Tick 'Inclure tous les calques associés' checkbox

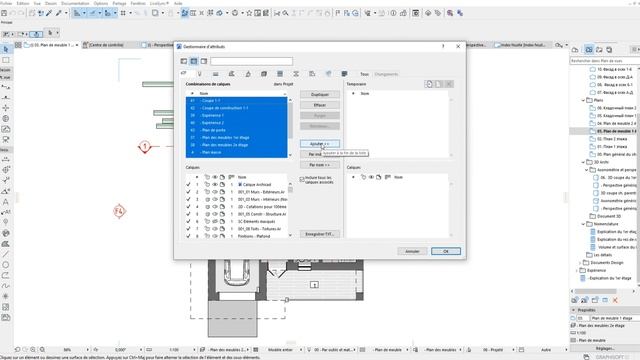coord(302,180)
